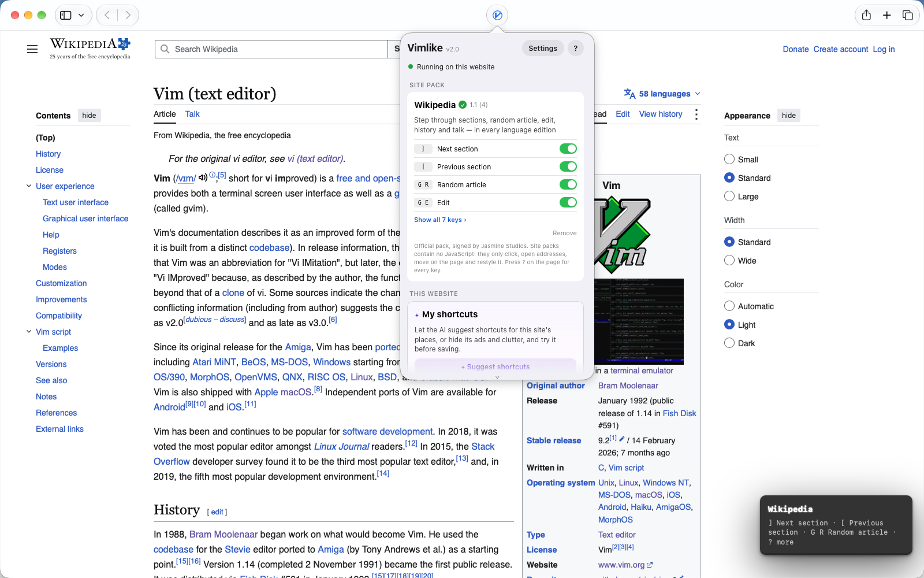
Task: Focus the Search Wikipedia field
Action: 271,49
